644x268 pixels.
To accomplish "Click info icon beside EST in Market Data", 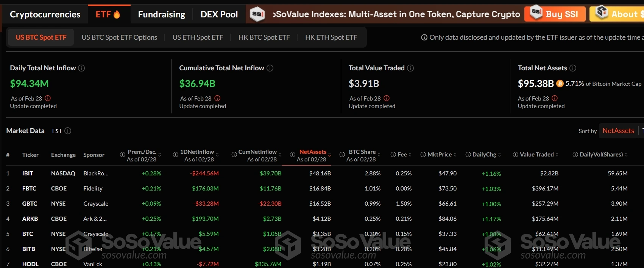I will [x=68, y=131].
